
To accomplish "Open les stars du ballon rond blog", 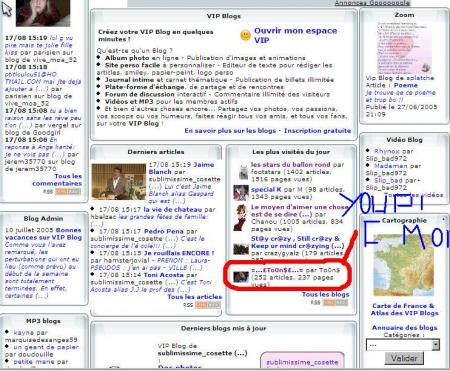I will (290, 164).
